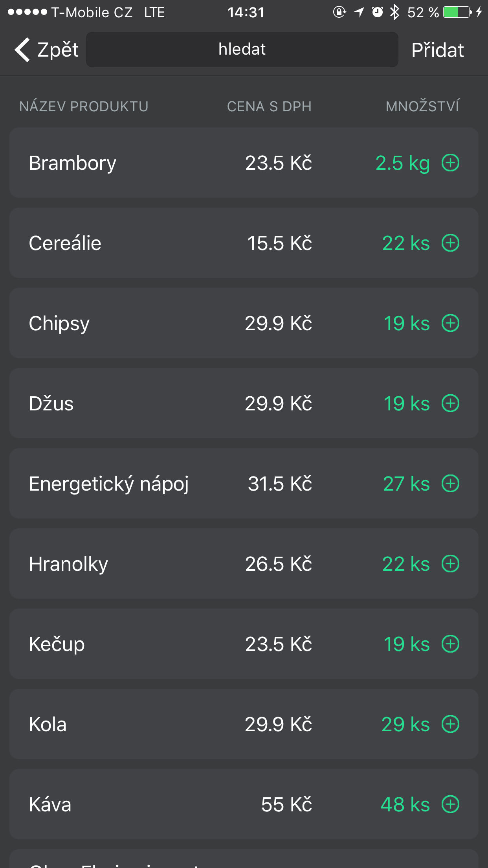
Task: Go back with the Zpět button
Action: 46,50
